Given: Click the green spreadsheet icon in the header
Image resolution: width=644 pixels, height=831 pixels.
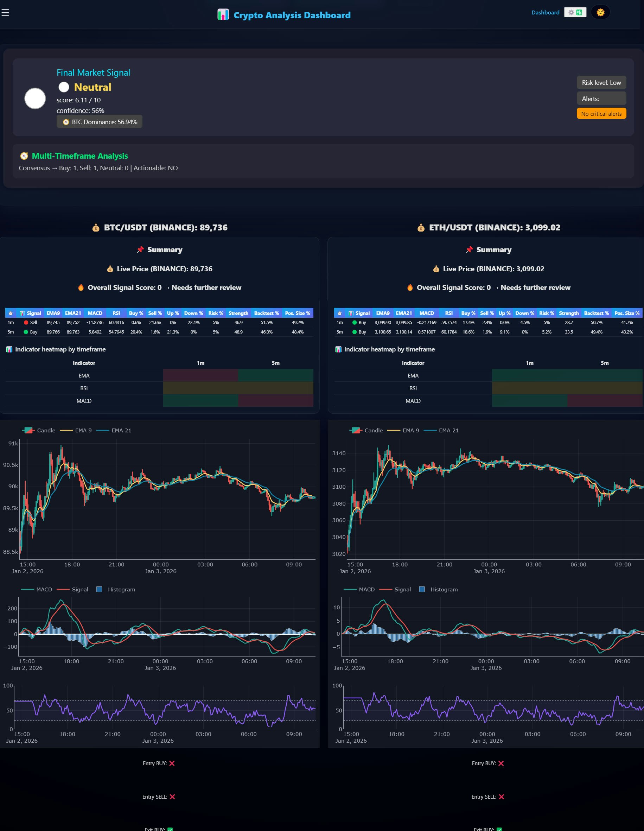Looking at the screenshot, I should 579,13.
